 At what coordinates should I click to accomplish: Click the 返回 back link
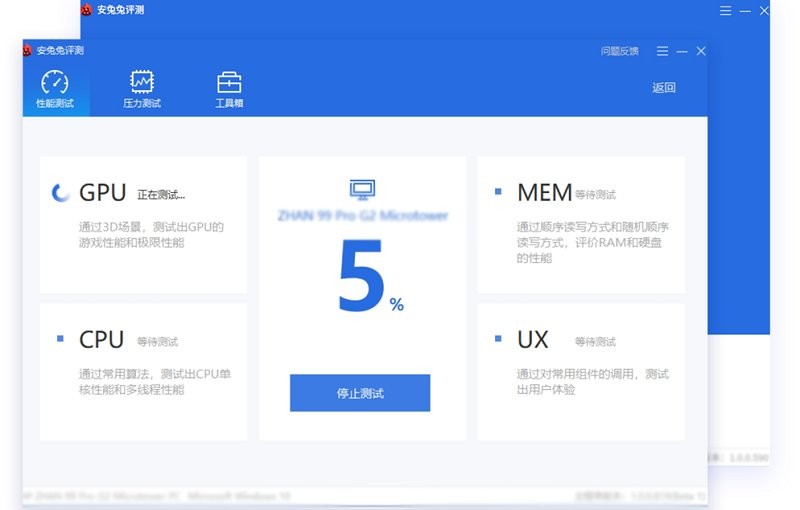[663, 88]
